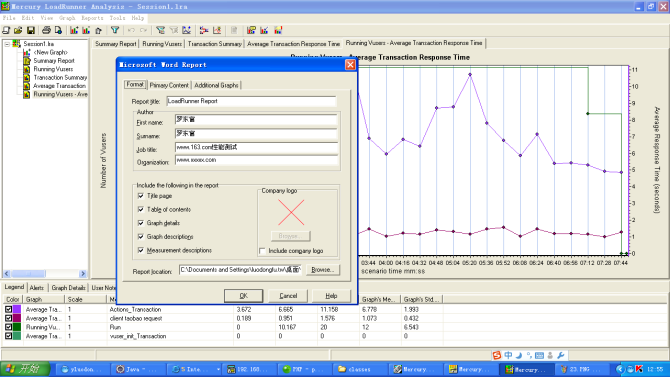
Task: Open the 23.PNG taskbar item
Action: coord(583,369)
